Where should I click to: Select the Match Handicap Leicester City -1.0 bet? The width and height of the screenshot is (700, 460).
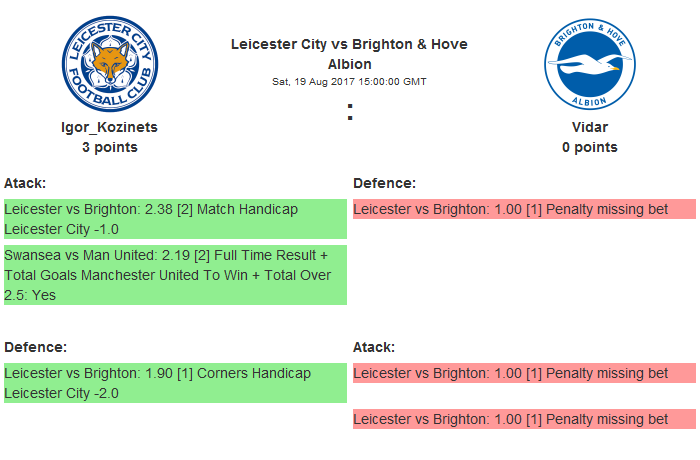(175, 219)
